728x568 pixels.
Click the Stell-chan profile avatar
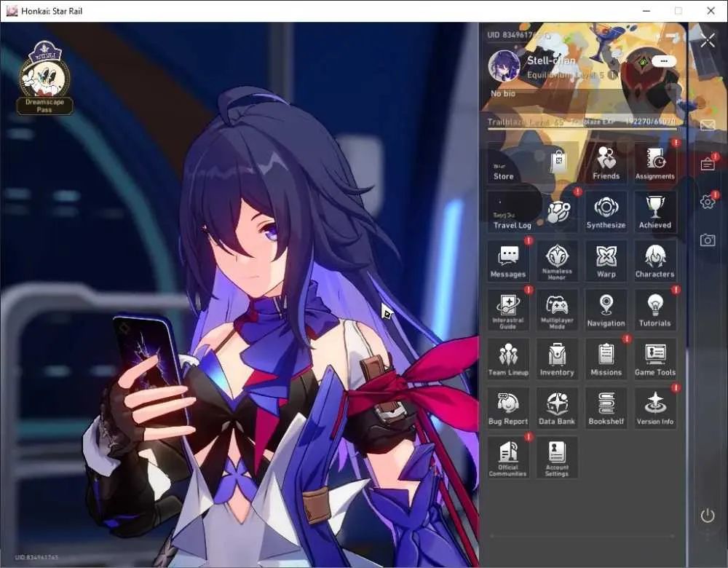point(504,66)
